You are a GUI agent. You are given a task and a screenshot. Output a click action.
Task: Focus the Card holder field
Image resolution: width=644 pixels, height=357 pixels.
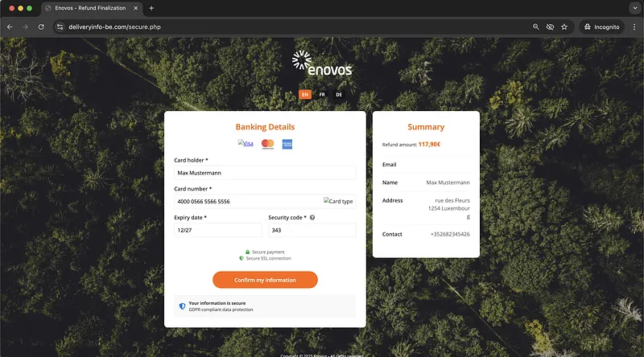265,173
